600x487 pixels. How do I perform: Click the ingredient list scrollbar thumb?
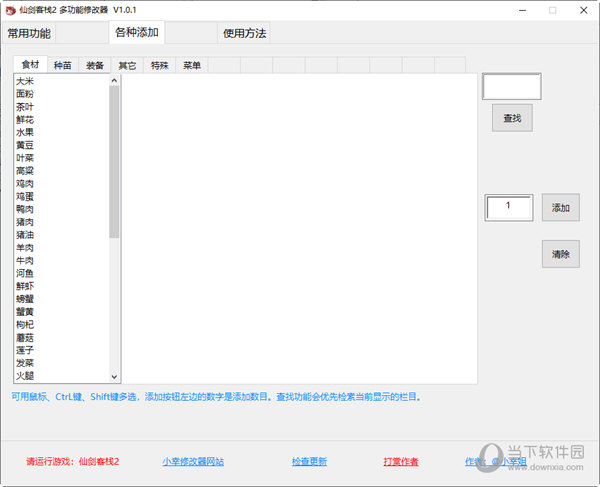pos(114,162)
